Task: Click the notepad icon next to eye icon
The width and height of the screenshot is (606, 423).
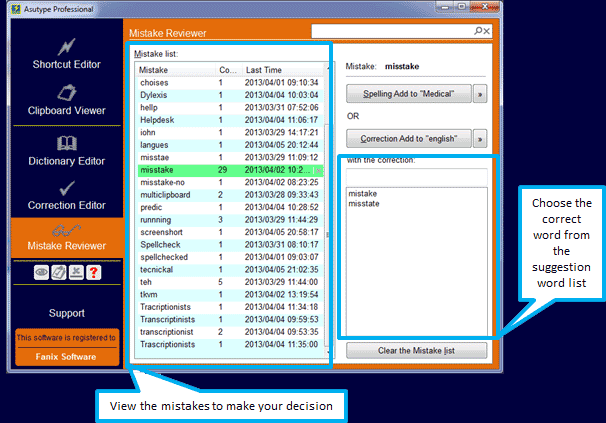Action: pos(58,273)
